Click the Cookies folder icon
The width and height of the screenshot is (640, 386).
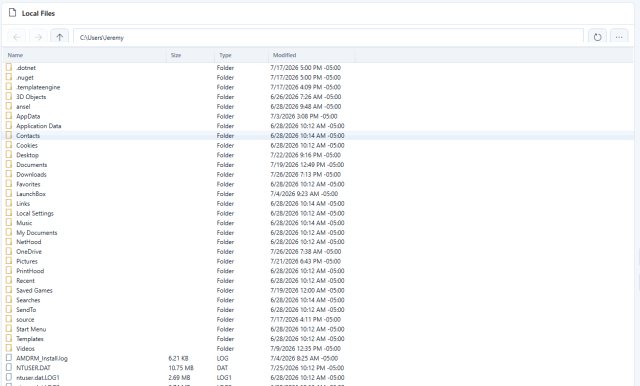pyautogui.click(x=9, y=145)
